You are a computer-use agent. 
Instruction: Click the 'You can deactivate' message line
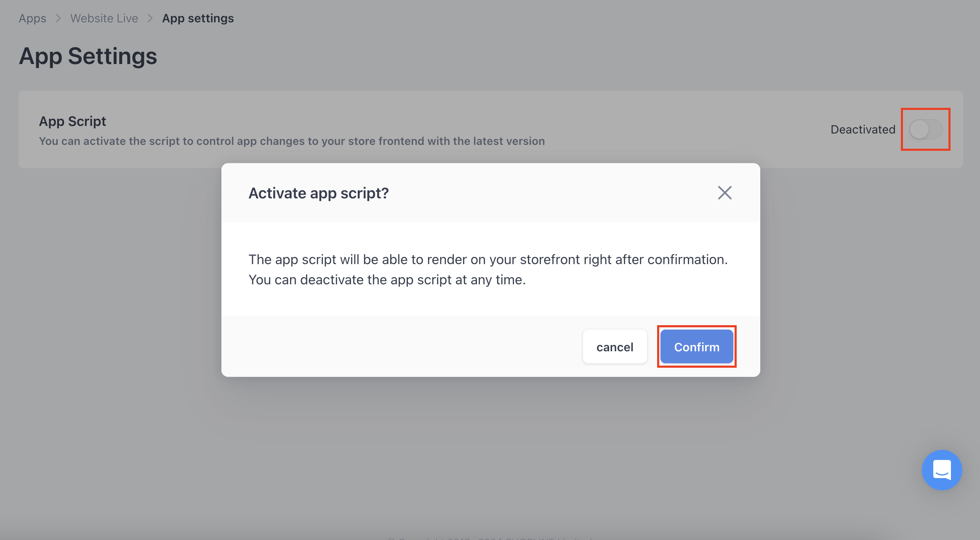(x=387, y=280)
